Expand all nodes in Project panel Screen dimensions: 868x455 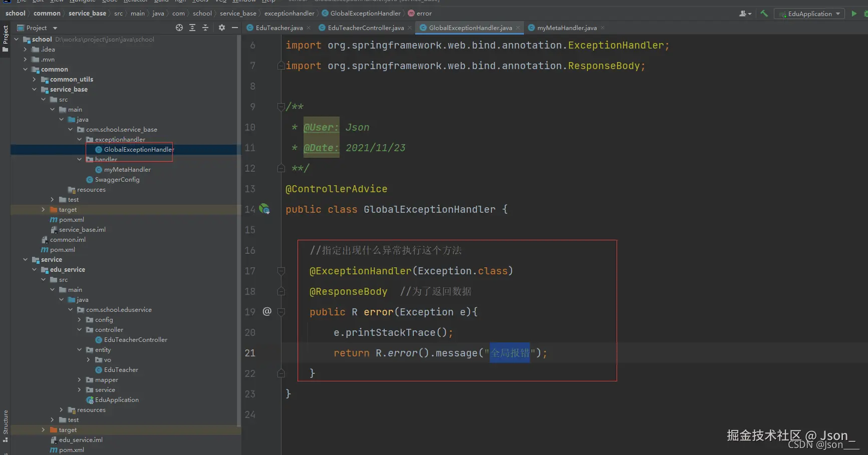pyautogui.click(x=192, y=28)
